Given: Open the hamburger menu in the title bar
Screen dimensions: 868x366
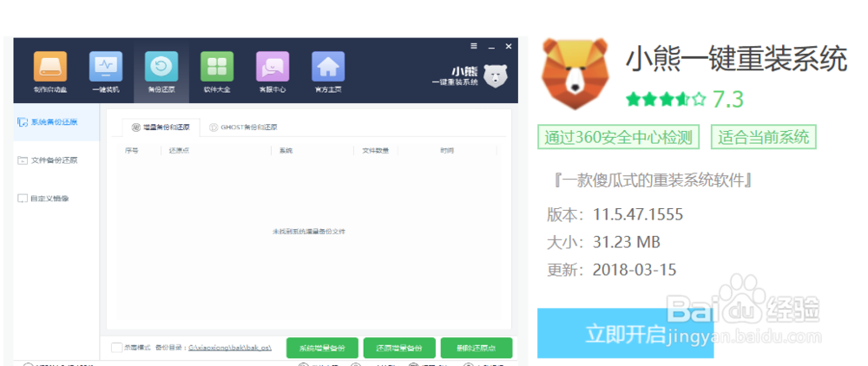Looking at the screenshot, I should (x=474, y=46).
